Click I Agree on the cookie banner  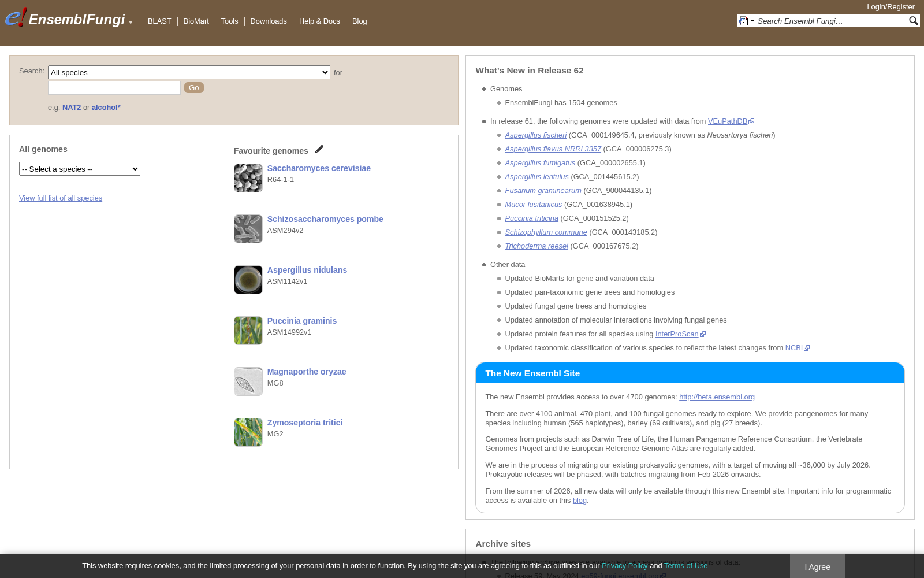(x=818, y=566)
